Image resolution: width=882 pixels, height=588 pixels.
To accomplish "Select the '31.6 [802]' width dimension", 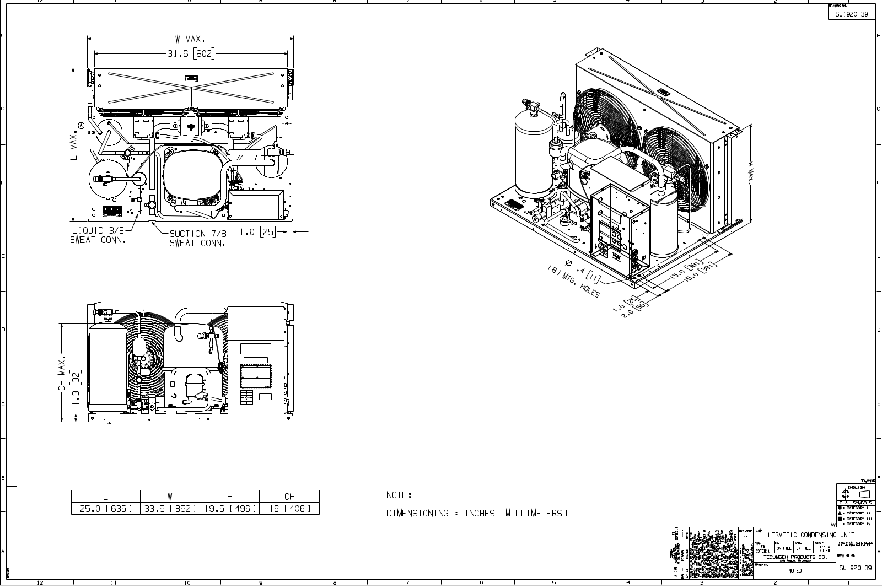I will click(191, 53).
